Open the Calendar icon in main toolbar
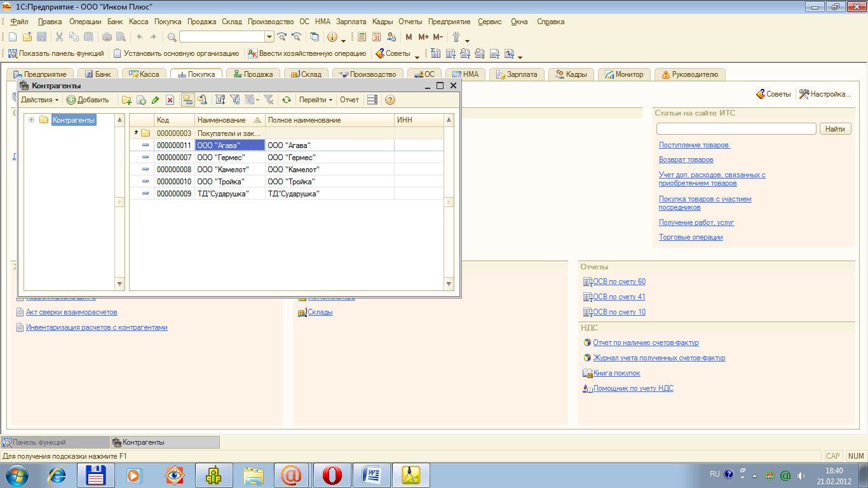The width and height of the screenshot is (868, 488). coord(376,37)
